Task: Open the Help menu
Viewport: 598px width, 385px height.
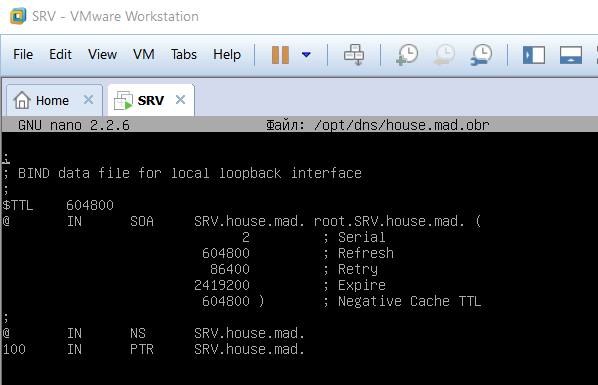Action: (x=227, y=55)
